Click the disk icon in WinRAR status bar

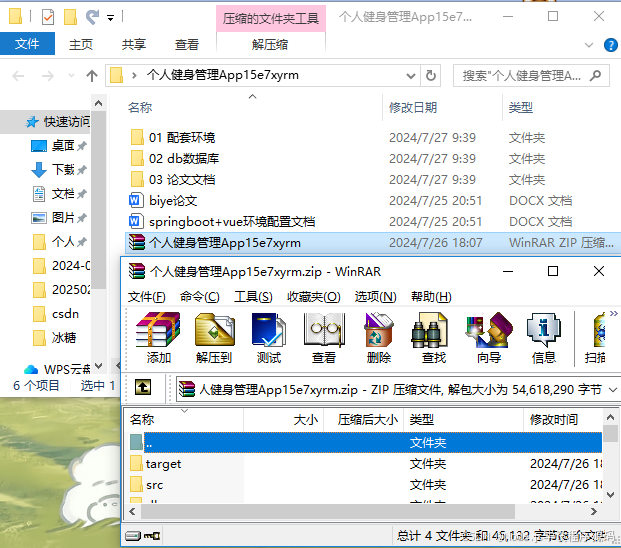tap(133, 536)
